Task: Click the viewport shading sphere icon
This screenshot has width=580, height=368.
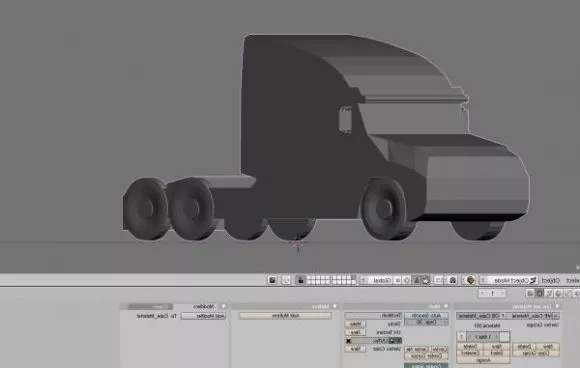Action: pyautogui.click(x=471, y=280)
